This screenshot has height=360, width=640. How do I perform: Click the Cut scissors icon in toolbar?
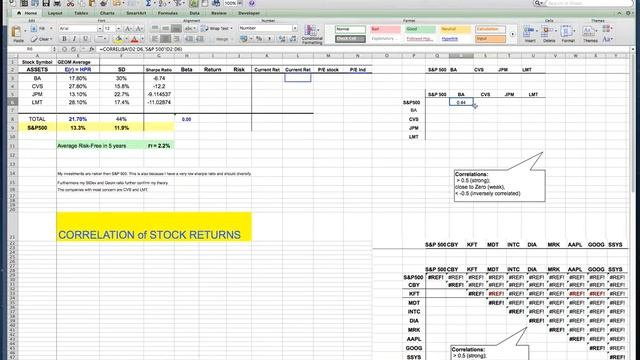[70, 3]
